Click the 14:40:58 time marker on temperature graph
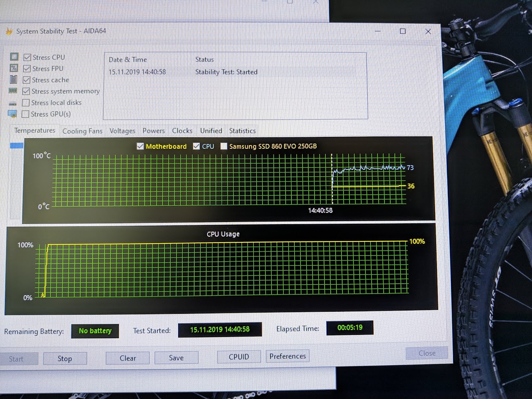Image resolution: width=532 pixels, height=399 pixels. point(320,210)
